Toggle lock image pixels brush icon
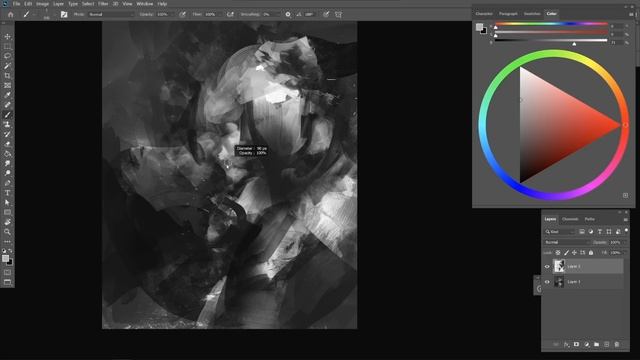This screenshot has width=640, height=360. pos(566,253)
